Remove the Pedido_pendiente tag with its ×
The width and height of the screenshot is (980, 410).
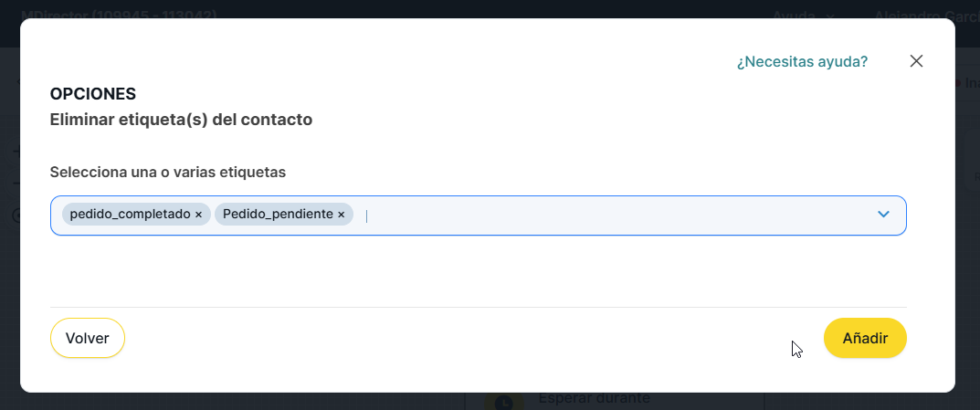click(342, 215)
